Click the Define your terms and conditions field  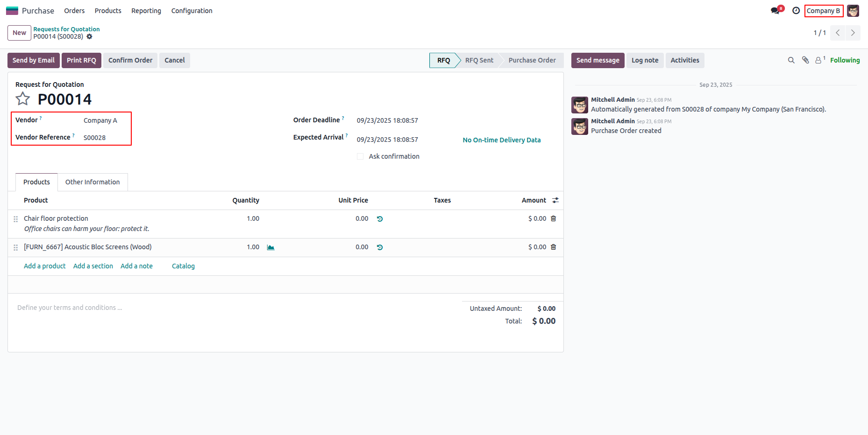click(69, 308)
